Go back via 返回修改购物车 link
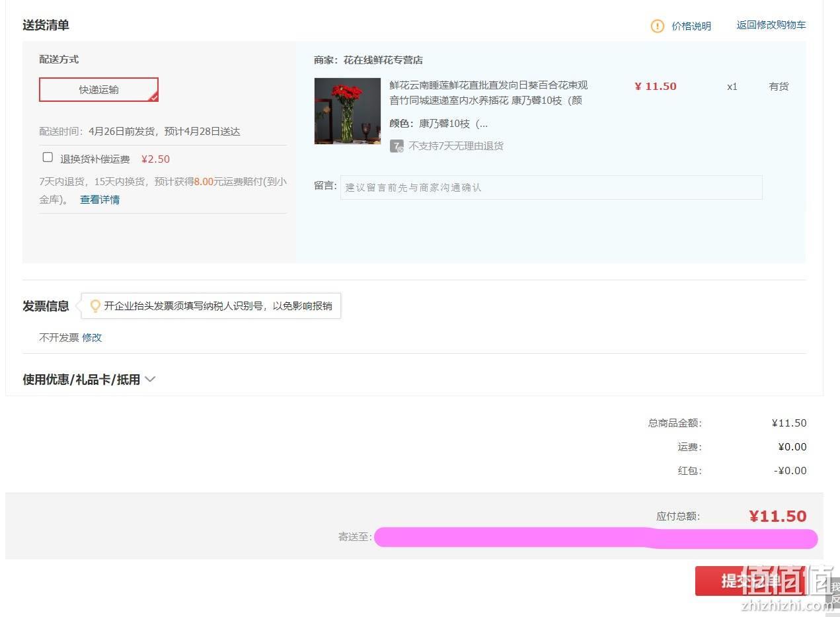 pos(771,25)
